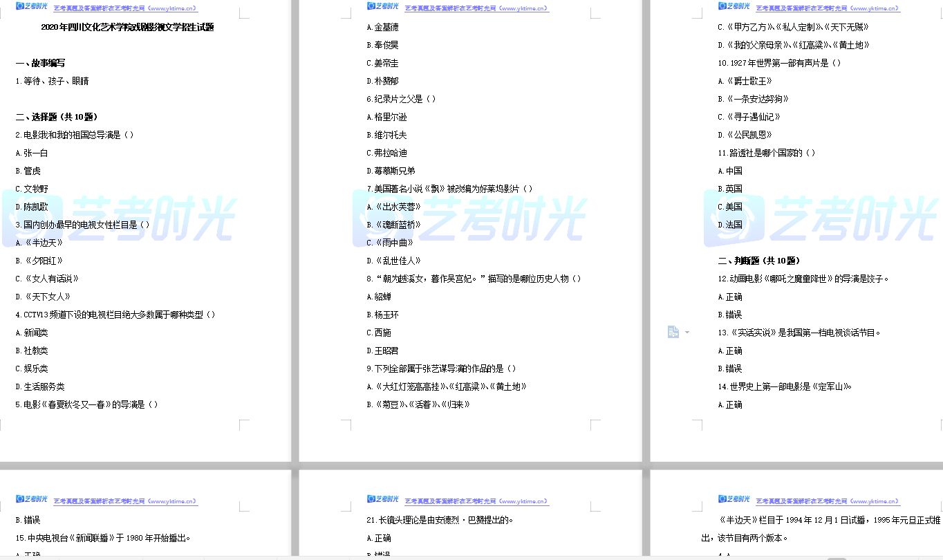Screen dimensions: 943x560
Task: Click the header logo on the 《半边天》 paragraph page
Action: click(734, 499)
